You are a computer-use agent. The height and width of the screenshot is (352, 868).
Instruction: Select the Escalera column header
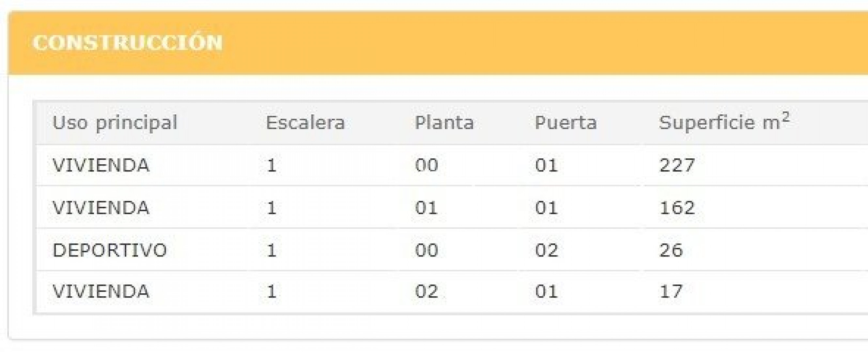pos(305,123)
